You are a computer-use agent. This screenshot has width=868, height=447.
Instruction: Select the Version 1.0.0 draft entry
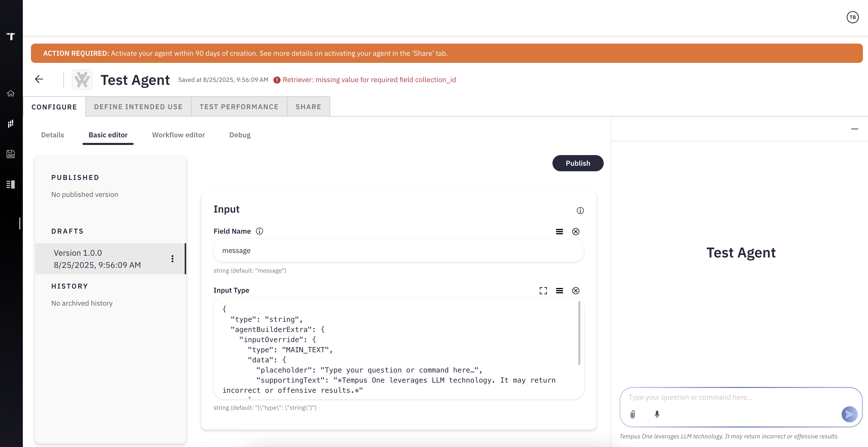click(111, 259)
